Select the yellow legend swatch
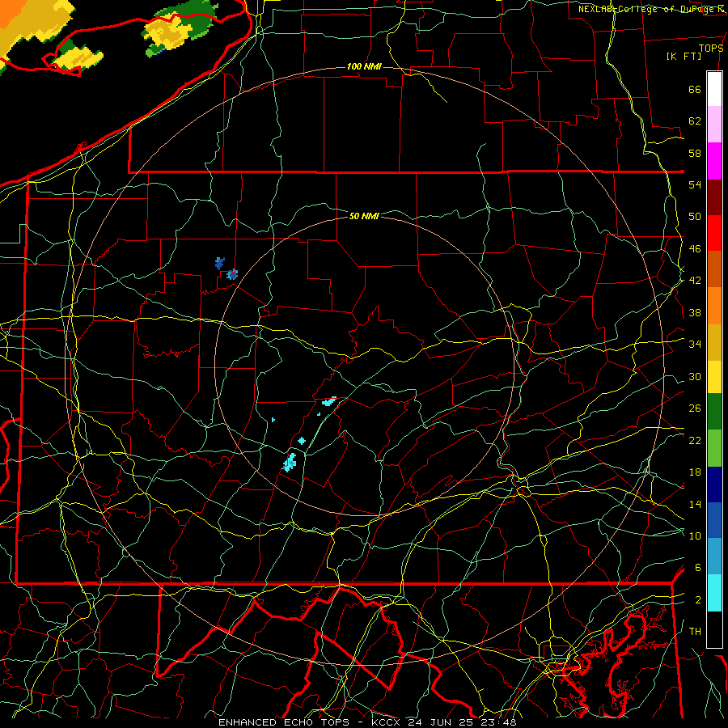The width and height of the screenshot is (728, 728). pyautogui.click(x=714, y=376)
